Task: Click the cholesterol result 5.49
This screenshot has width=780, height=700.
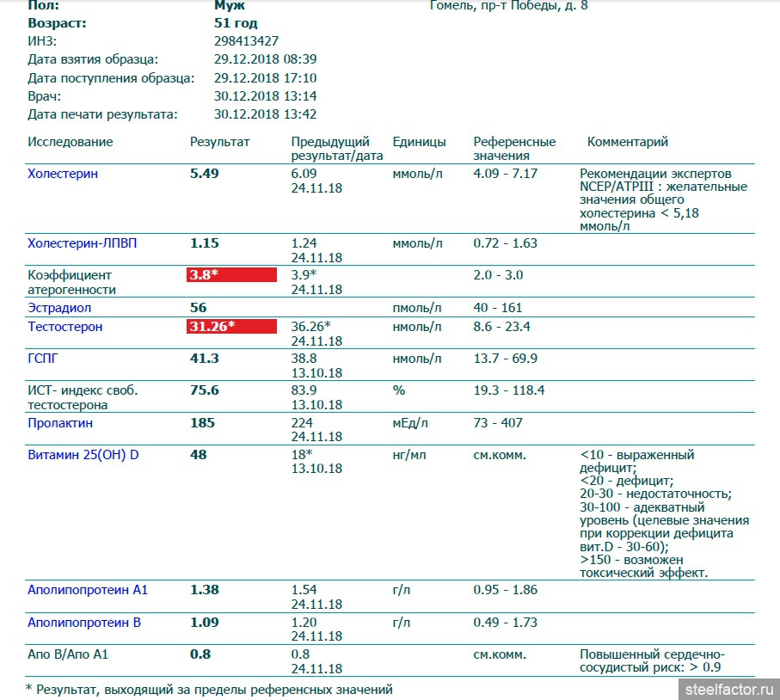Action: [205, 174]
